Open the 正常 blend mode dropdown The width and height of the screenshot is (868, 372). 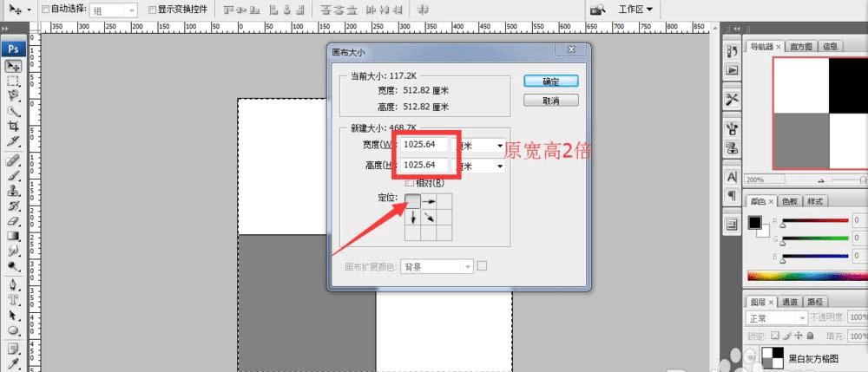pyautogui.click(x=776, y=318)
